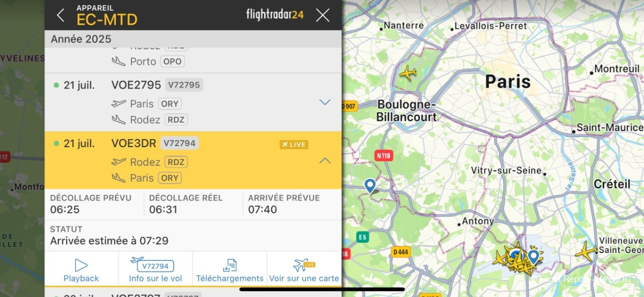Open the Téléchargements option
Screen dimensions: 644x297
pyautogui.click(x=230, y=270)
